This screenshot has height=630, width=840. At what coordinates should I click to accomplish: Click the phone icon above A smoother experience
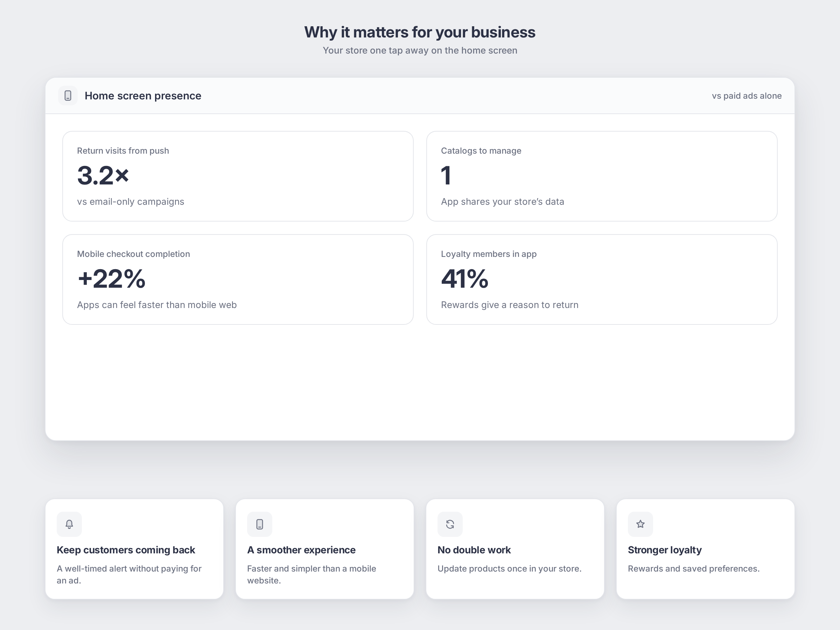260,524
